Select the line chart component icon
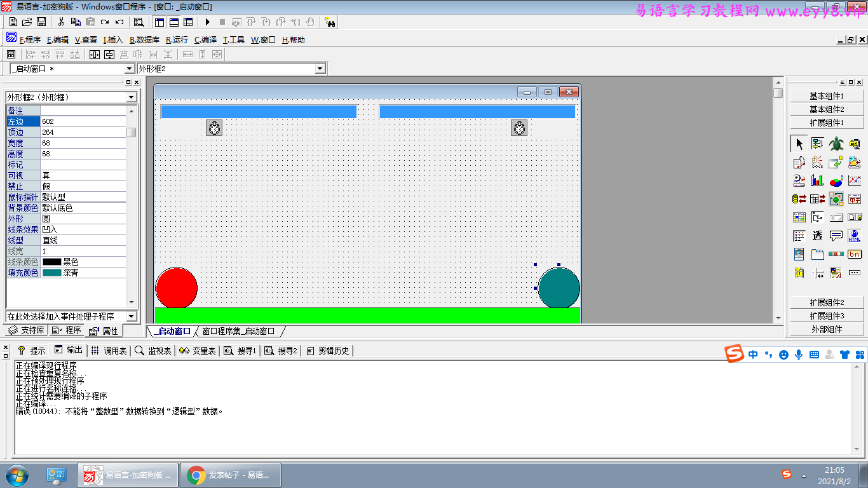Viewport: 868px width, 488px height. pos(855,181)
